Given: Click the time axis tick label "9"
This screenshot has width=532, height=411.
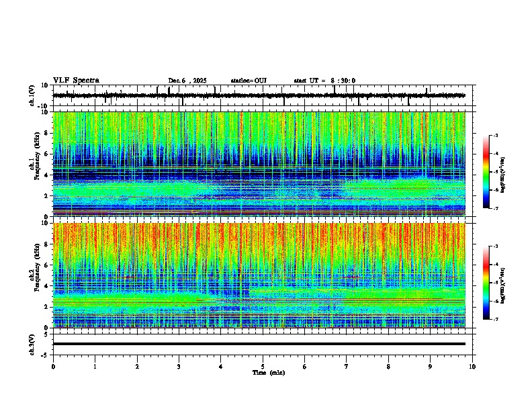Looking at the screenshot, I should click(x=430, y=367).
